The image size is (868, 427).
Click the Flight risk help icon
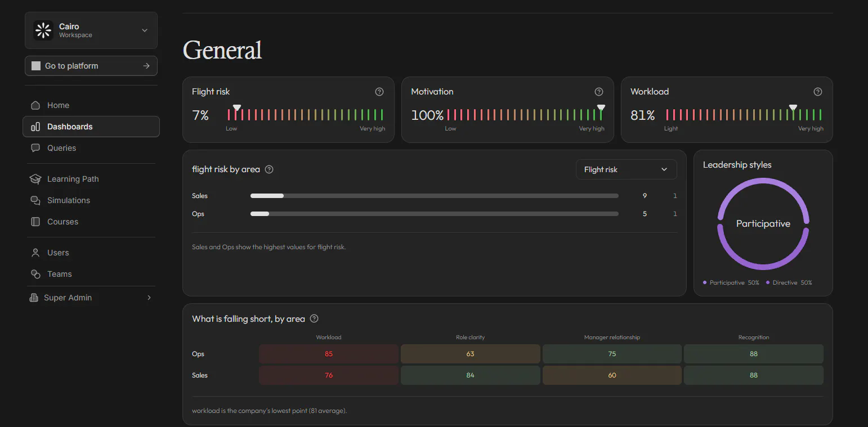(379, 92)
